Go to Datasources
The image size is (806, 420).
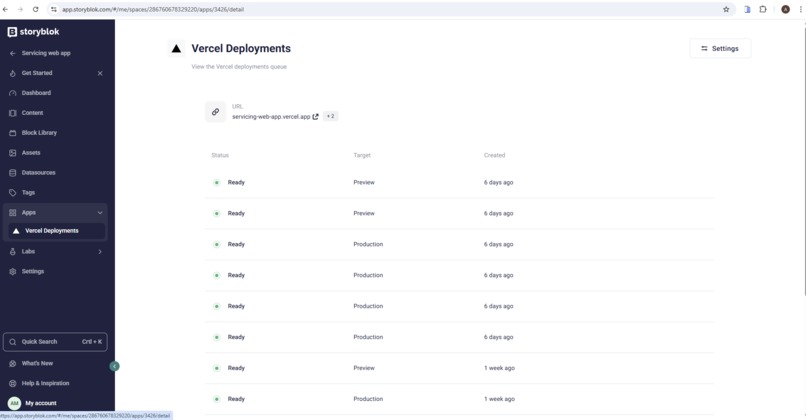coord(38,173)
